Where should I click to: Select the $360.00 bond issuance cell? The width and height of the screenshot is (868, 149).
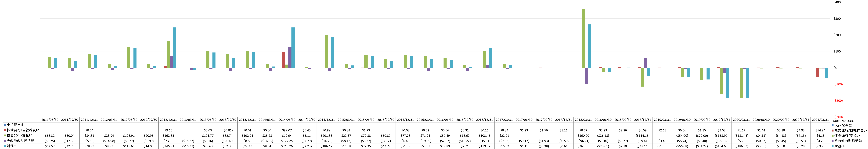[583, 136]
